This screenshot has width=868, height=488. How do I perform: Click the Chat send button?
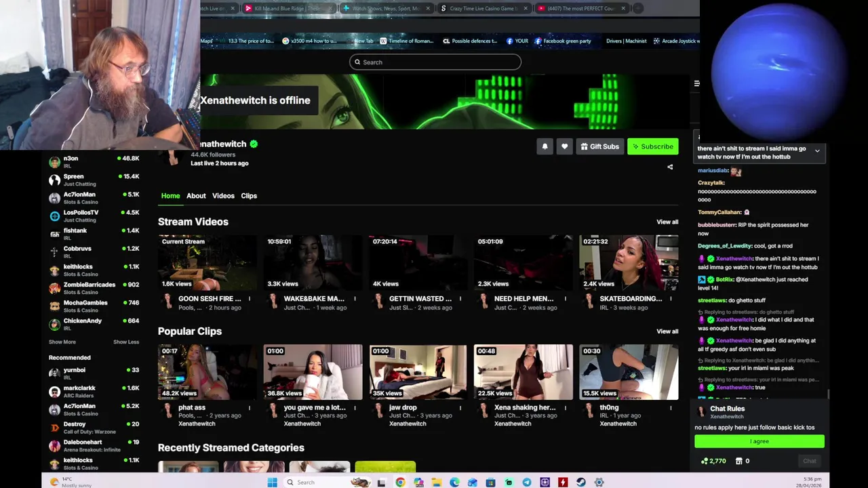point(810,461)
